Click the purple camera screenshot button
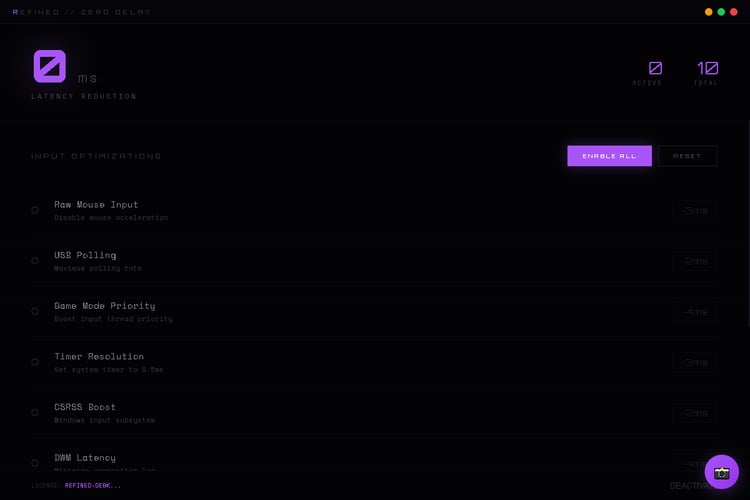 (721, 472)
